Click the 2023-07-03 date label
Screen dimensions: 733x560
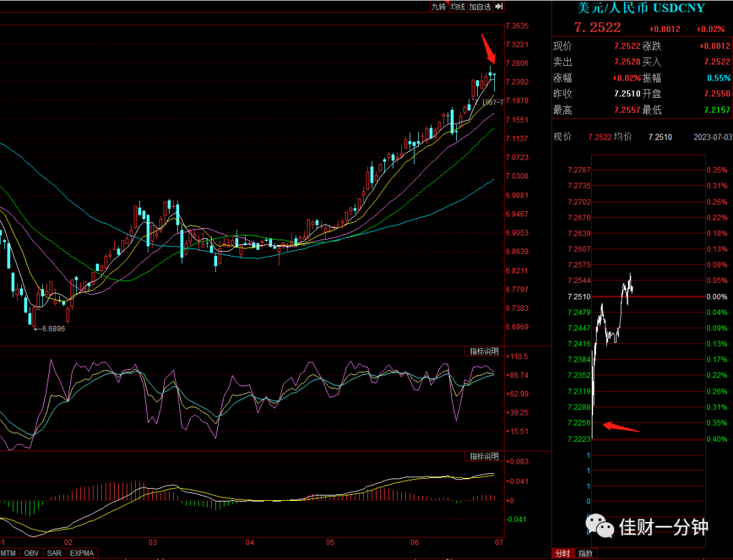click(x=713, y=137)
